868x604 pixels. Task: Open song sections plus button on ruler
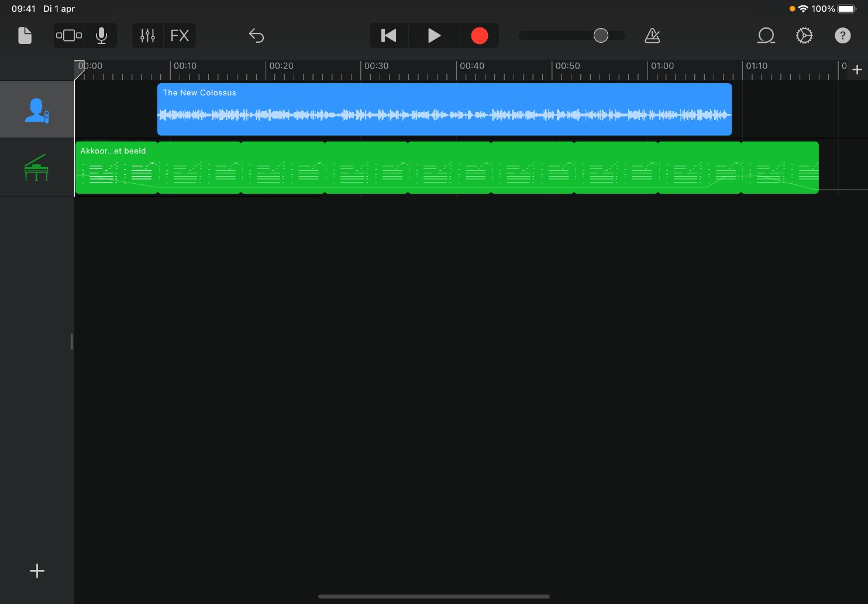coord(857,70)
